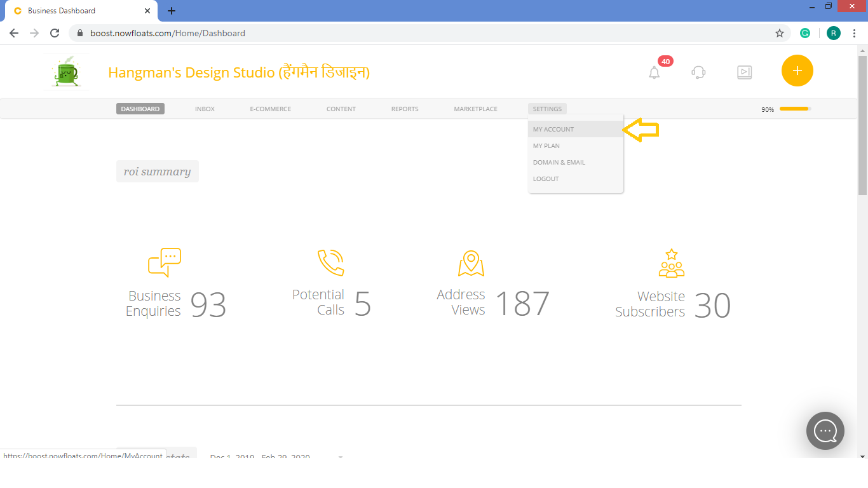Click the Website Subscribers people icon
Screen dimensions: 868x488
pyautogui.click(x=672, y=263)
